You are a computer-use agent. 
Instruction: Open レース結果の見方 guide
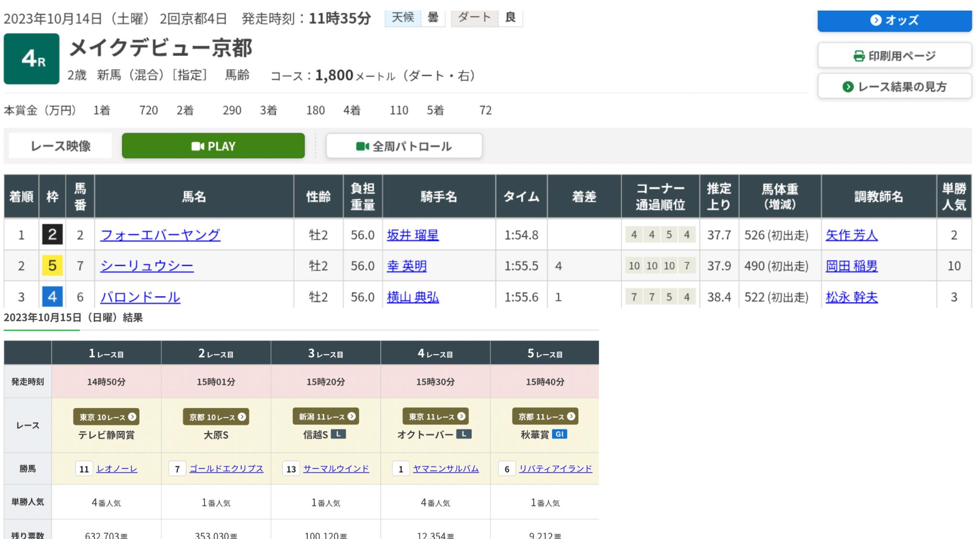tap(894, 87)
